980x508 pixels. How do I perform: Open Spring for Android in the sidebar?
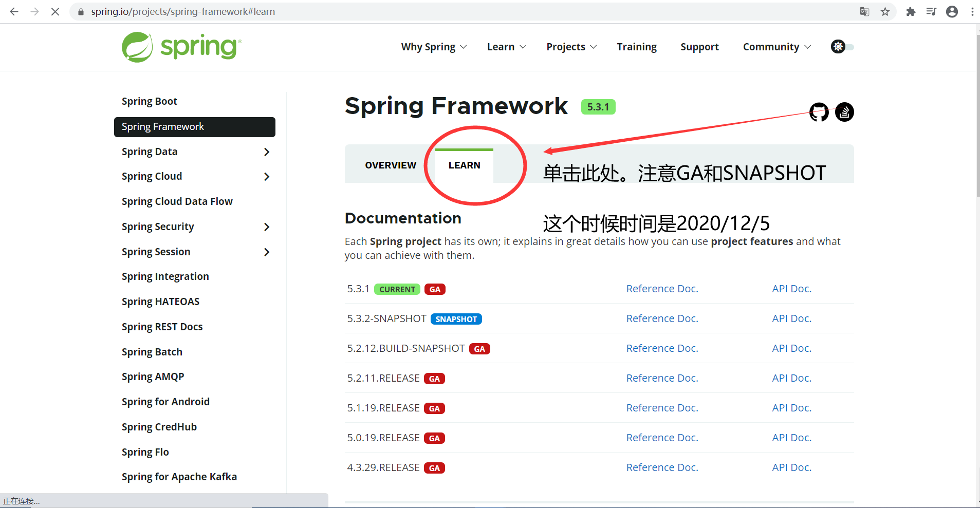click(165, 402)
